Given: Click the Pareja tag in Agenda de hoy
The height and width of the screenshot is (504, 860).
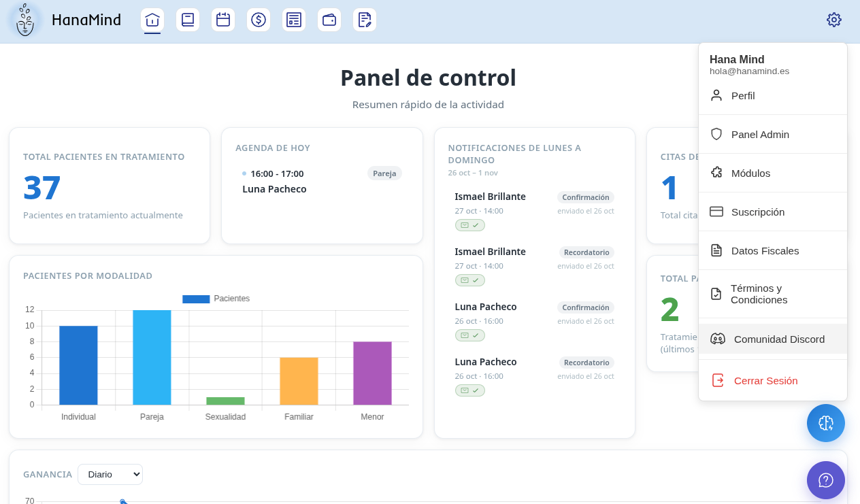Looking at the screenshot, I should coord(384,173).
